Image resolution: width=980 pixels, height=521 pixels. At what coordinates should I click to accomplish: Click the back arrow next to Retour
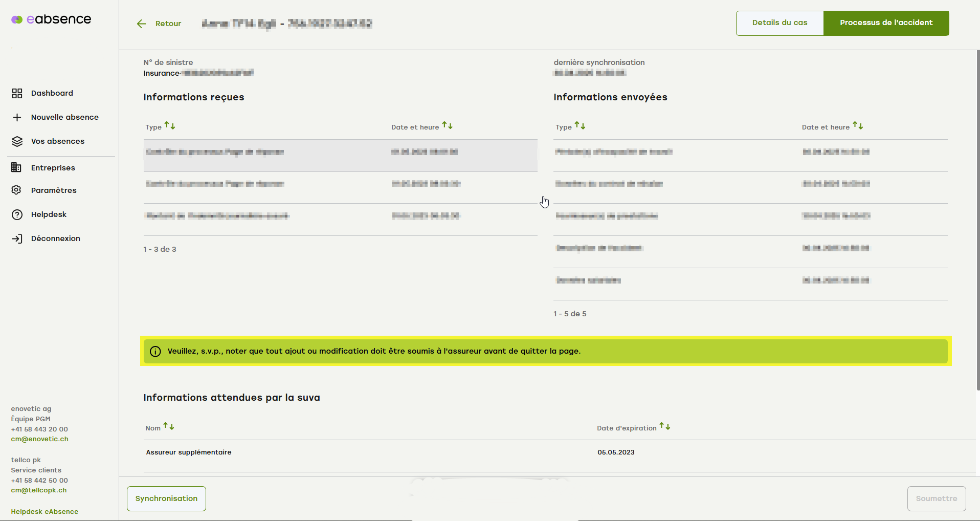point(142,24)
